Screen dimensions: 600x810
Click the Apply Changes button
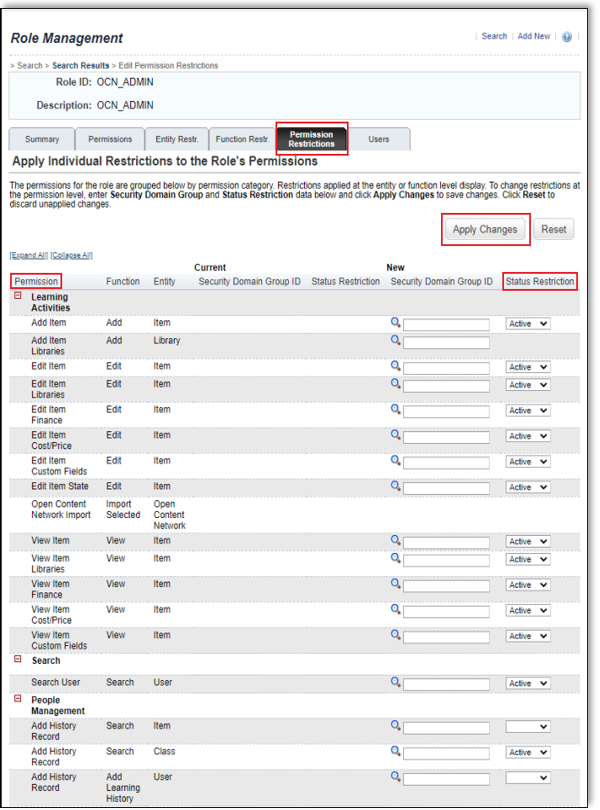click(x=485, y=229)
